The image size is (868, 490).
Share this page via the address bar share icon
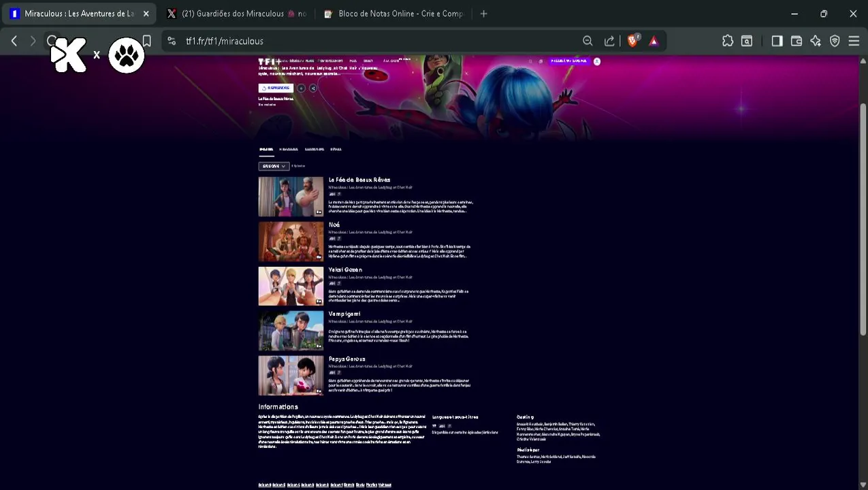pos(609,41)
